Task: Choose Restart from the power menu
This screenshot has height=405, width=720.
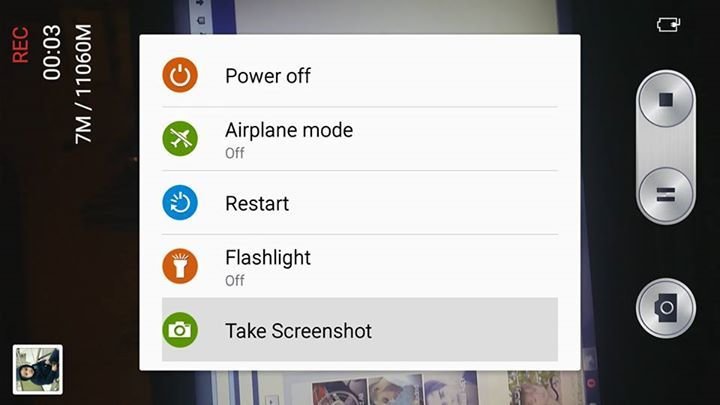Action: tap(360, 203)
